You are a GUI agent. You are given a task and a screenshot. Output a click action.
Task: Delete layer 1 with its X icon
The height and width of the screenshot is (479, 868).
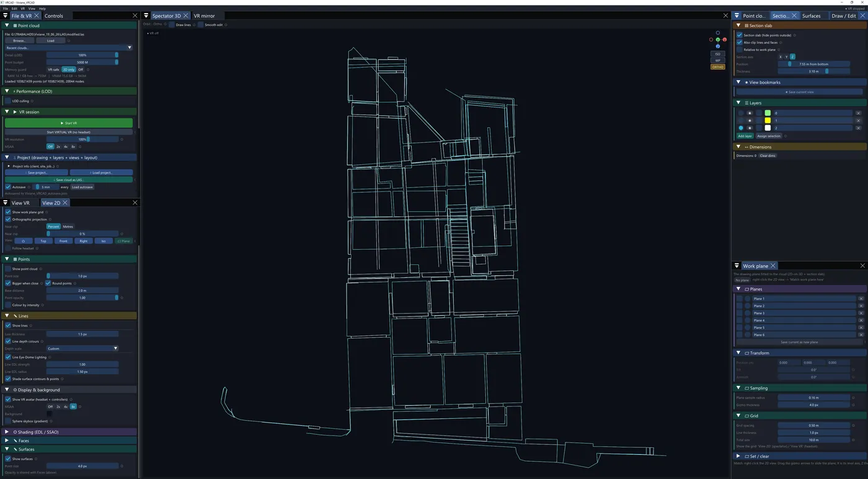[x=859, y=120]
